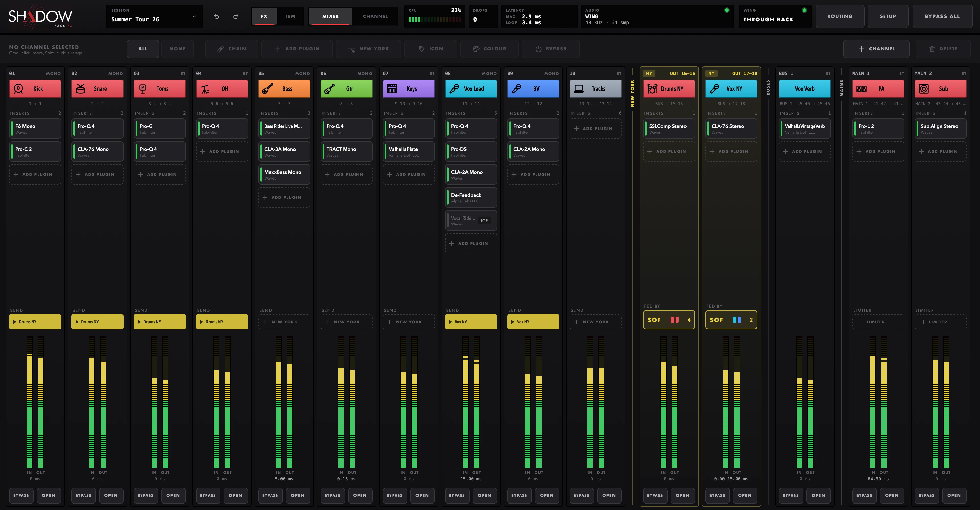Screen dimensions: 980x510
Task: Expand the Drums NY send on OH
Action: pyautogui.click(x=222, y=322)
